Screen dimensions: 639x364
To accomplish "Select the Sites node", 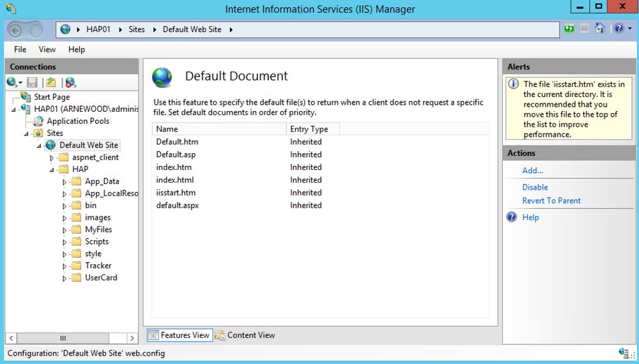I will pyautogui.click(x=54, y=133).
